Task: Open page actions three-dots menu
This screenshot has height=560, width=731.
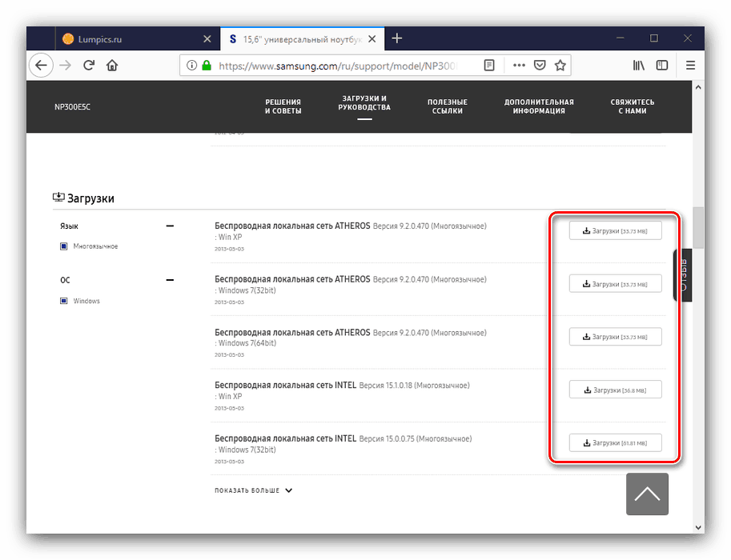Action: pos(519,66)
